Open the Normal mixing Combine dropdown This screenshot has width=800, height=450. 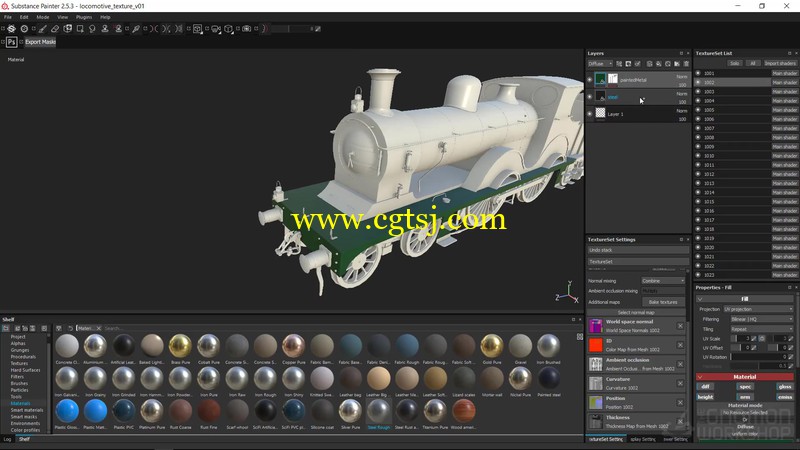[x=663, y=281]
